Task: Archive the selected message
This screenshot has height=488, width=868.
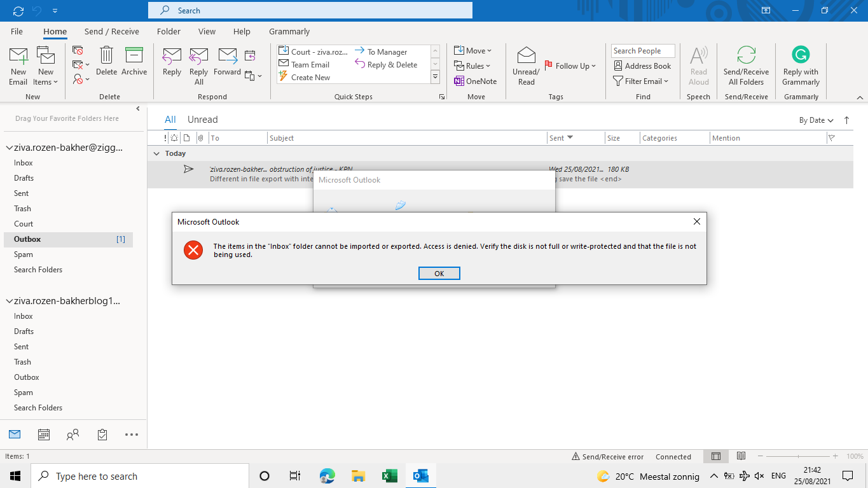Action: pyautogui.click(x=134, y=61)
